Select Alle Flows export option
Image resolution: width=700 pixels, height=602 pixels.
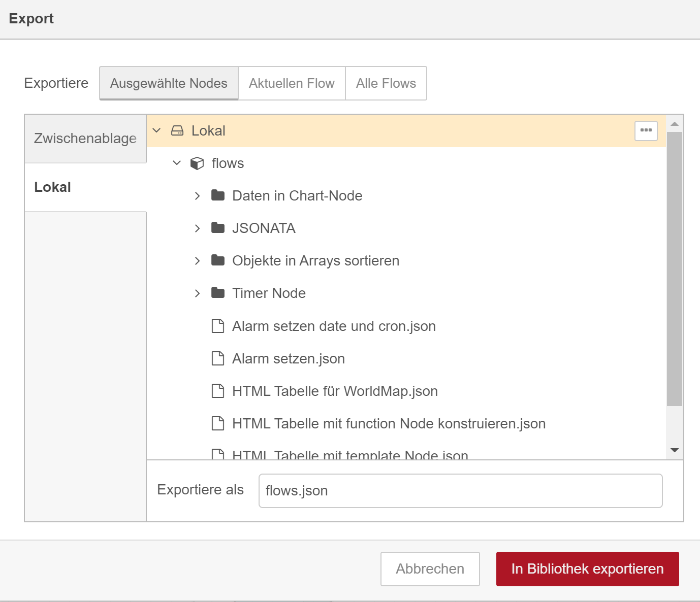click(386, 83)
